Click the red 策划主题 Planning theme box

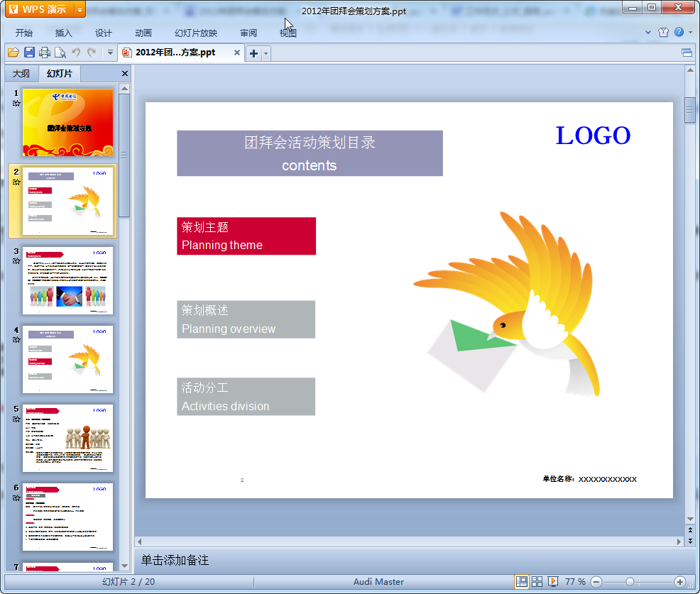pos(246,236)
